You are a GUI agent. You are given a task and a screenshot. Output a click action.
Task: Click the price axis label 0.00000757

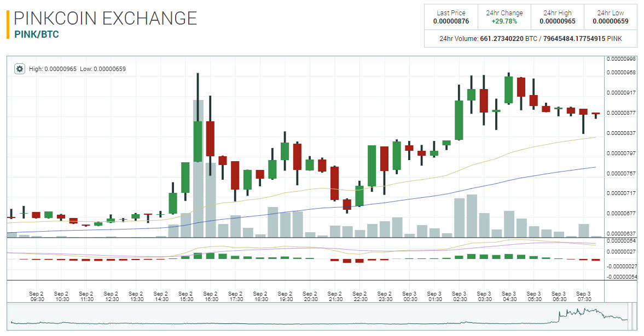(621, 174)
